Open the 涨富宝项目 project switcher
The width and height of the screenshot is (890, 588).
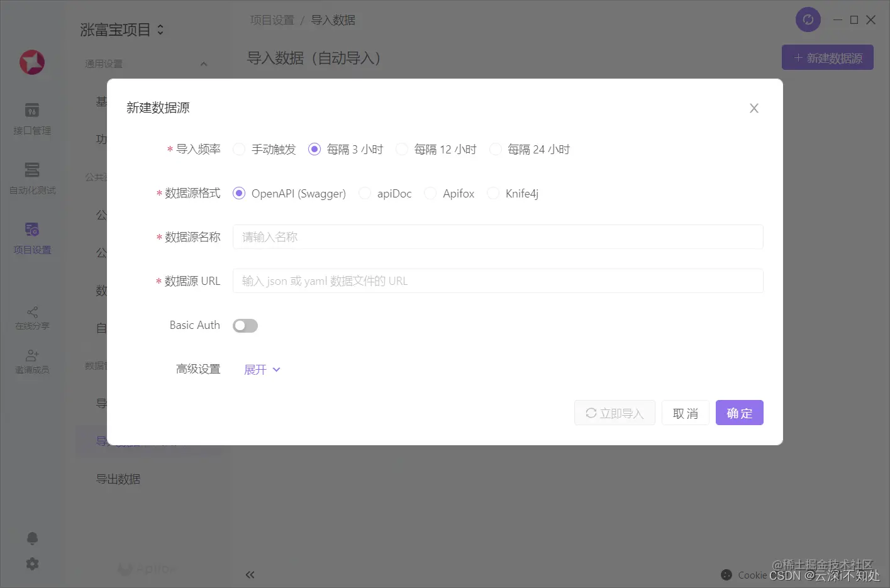[122, 30]
